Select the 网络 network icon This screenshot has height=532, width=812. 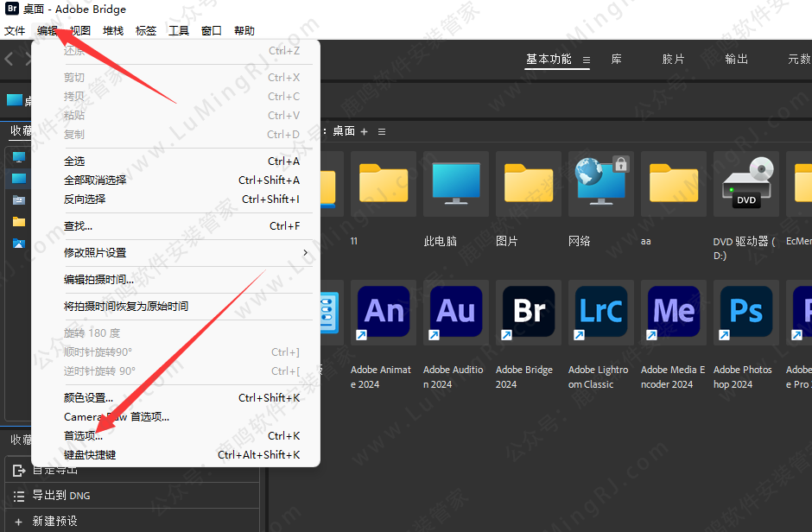point(601,184)
